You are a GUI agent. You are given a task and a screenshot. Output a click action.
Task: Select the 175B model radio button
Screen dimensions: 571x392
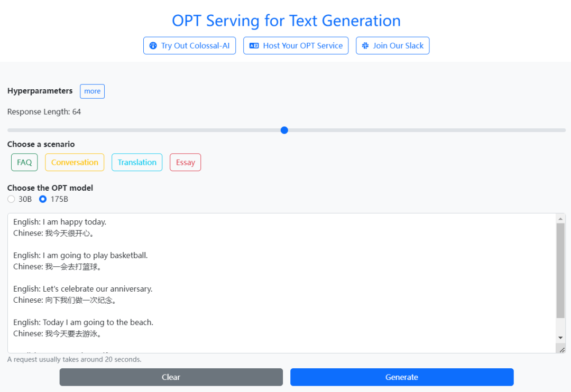43,199
